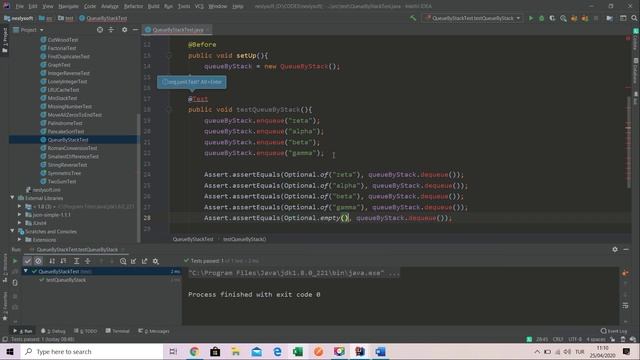This screenshot has height=360, width=640.
Task: Click the grayed-out Stop button in top toolbar
Action: 596,18
